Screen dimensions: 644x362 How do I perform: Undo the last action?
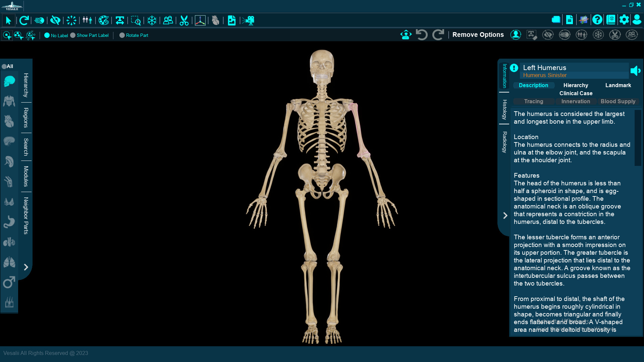coord(422,35)
